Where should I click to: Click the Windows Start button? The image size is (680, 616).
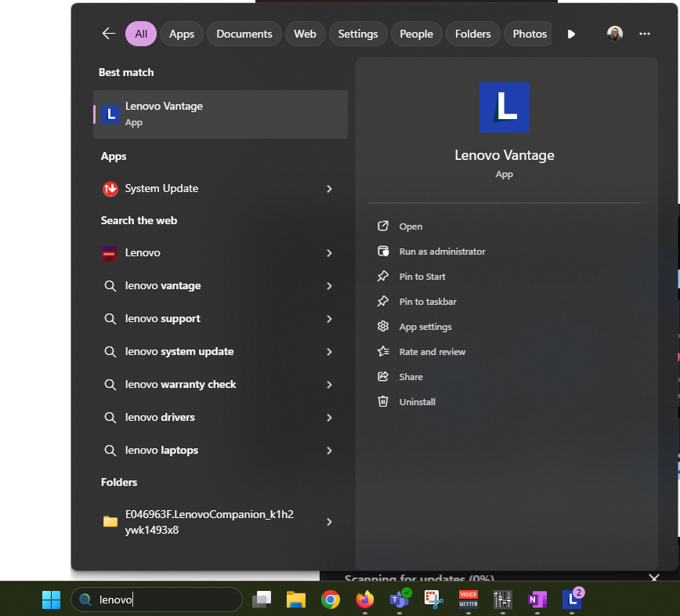(51, 600)
